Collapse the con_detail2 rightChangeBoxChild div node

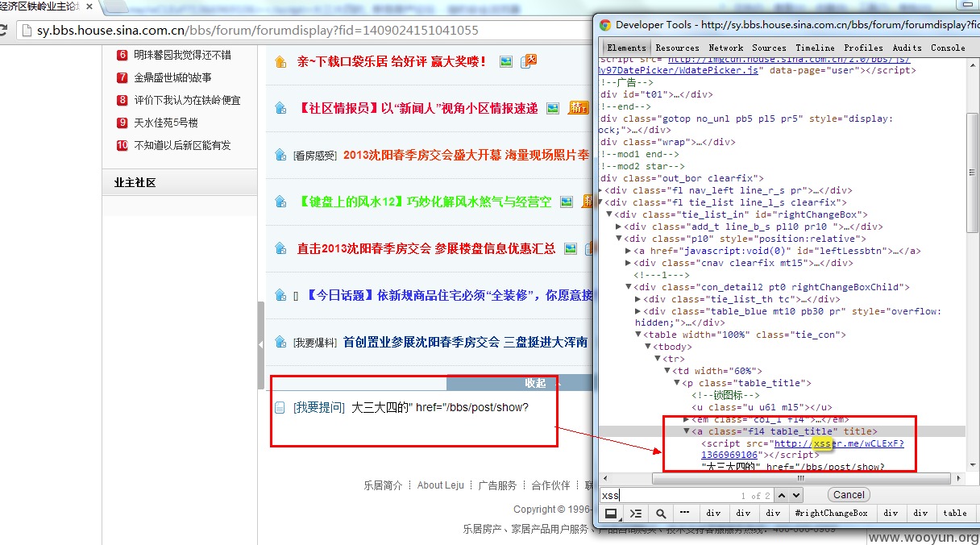(629, 287)
